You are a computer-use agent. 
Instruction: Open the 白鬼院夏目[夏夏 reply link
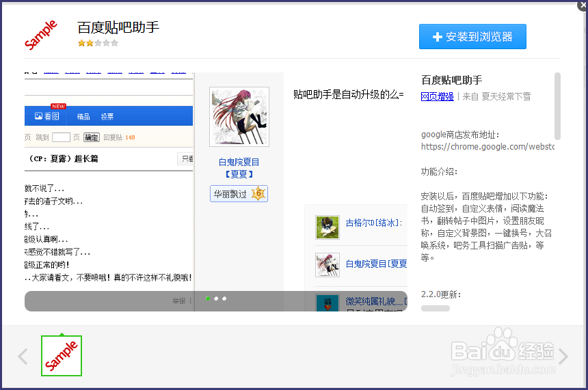376,264
